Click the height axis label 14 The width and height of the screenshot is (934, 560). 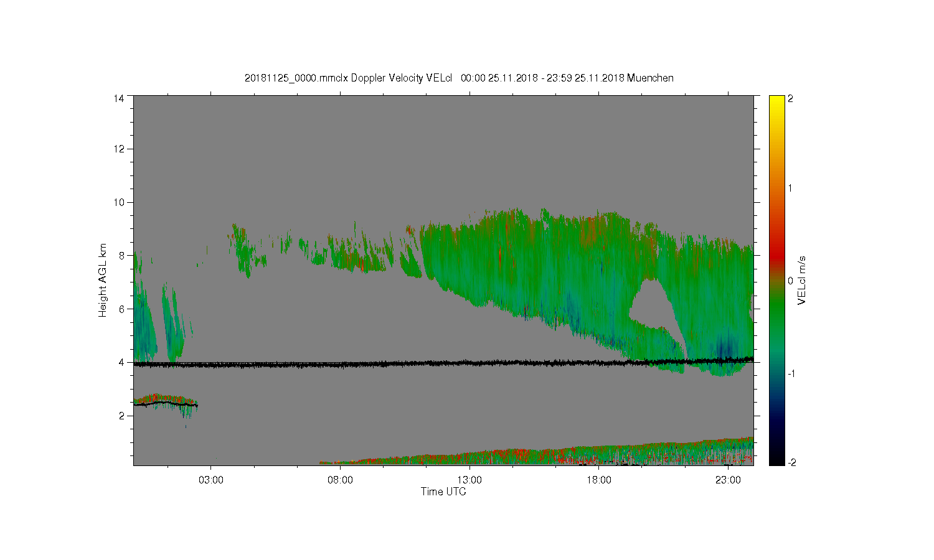pos(119,98)
